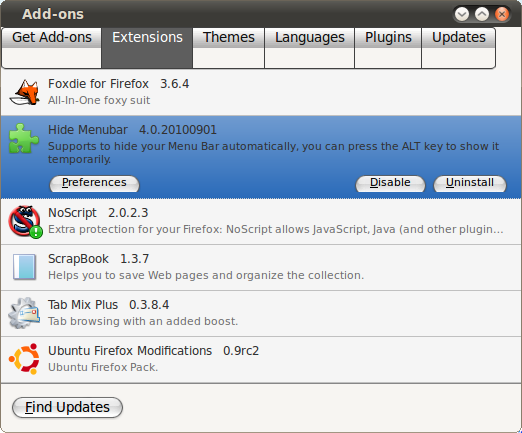Click the ScrapBook blue book icon

24,267
